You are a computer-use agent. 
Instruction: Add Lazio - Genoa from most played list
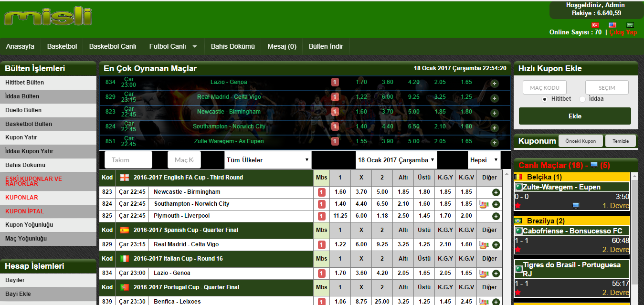(495, 84)
